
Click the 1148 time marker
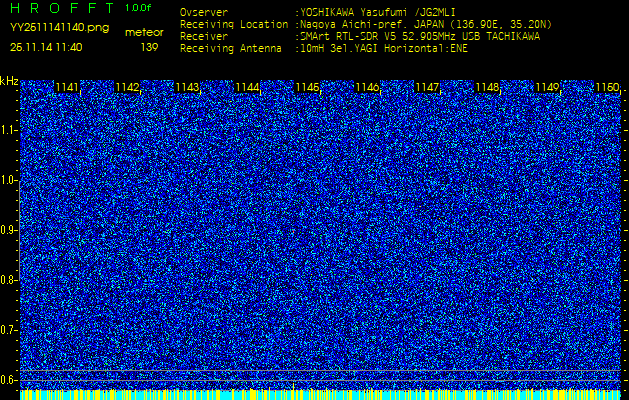487,87
